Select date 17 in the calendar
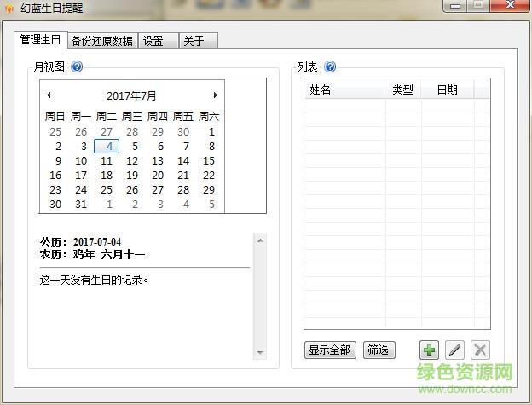The width and height of the screenshot is (532, 405). (x=81, y=176)
